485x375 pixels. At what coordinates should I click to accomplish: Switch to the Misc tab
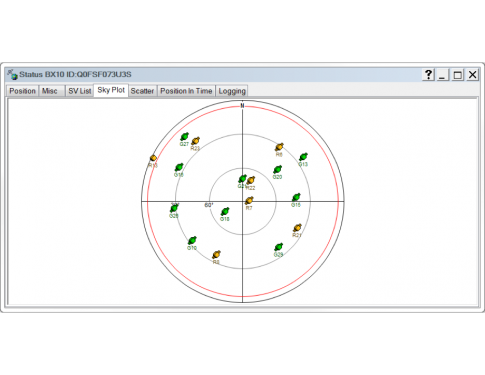click(x=50, y=91)
